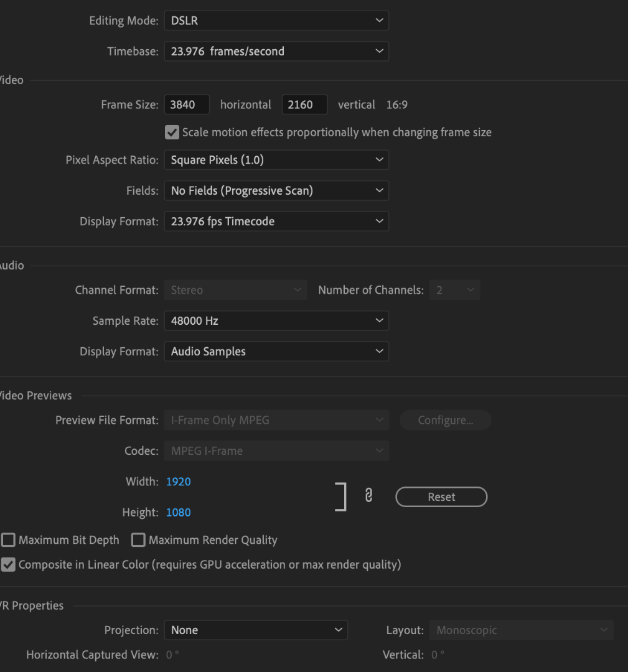
Task: Open the VR Projection dropdown
Action: 256,630
